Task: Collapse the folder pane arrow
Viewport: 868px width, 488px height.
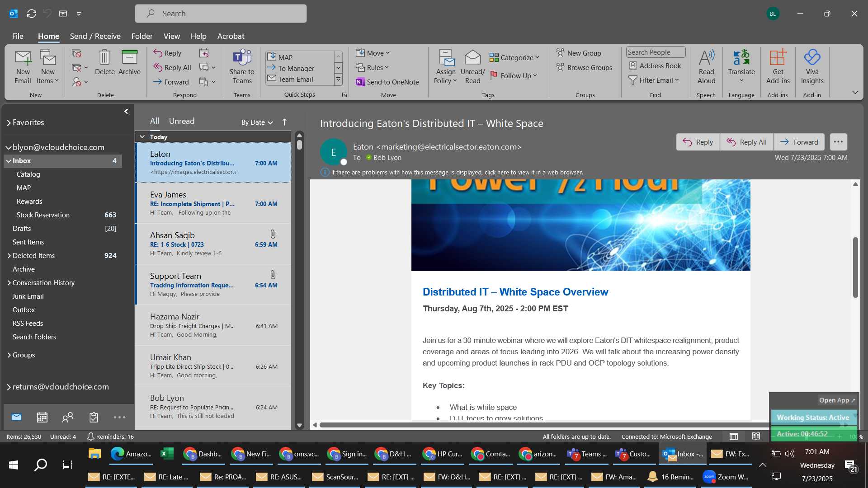Action: pos(126,111)
